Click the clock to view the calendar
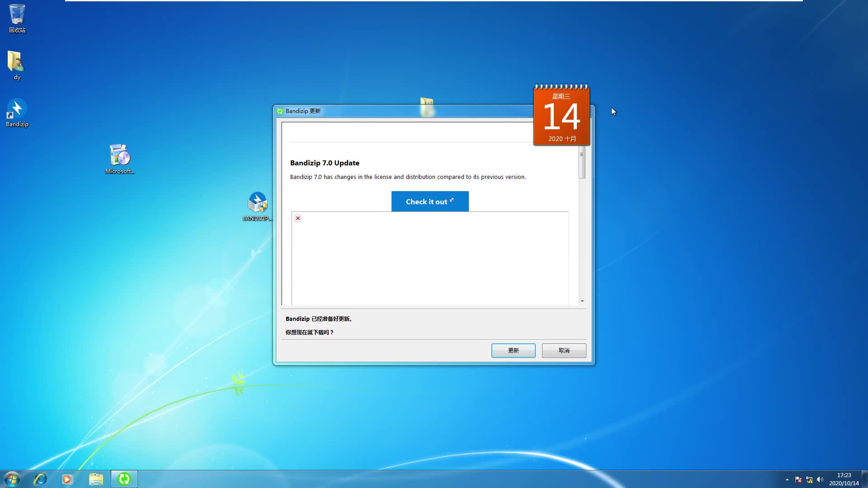The width and height of the screenshot is (868, 488). (844, 479)
